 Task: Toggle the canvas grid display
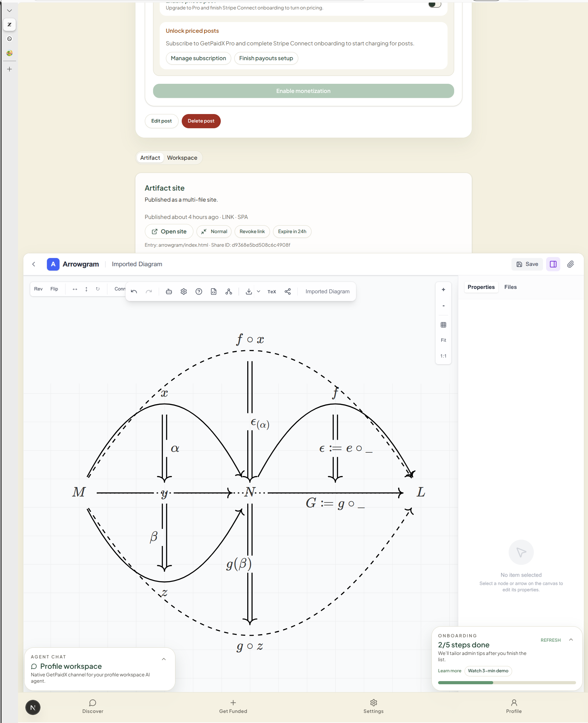tap(443, 324)
